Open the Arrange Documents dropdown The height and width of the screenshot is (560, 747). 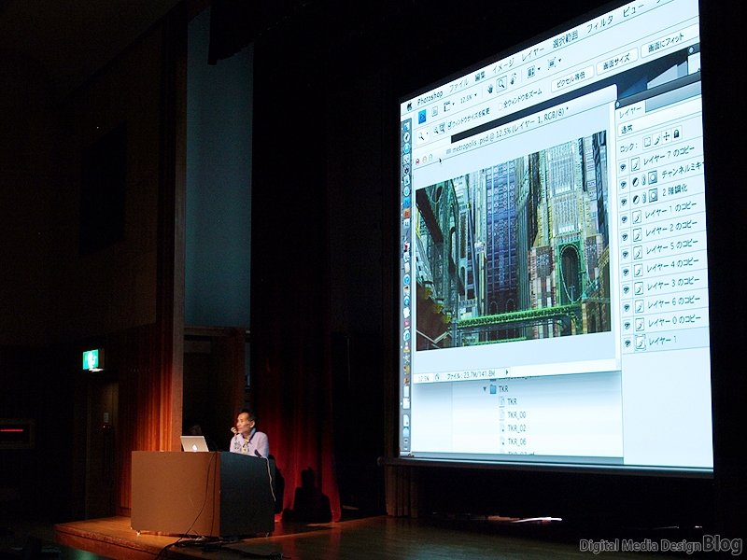tap(532, 72)
